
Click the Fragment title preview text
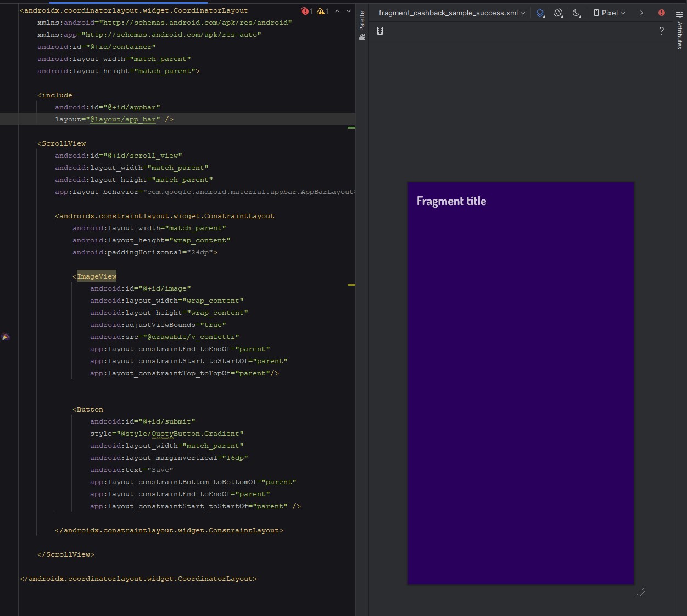tap(451, 201)
